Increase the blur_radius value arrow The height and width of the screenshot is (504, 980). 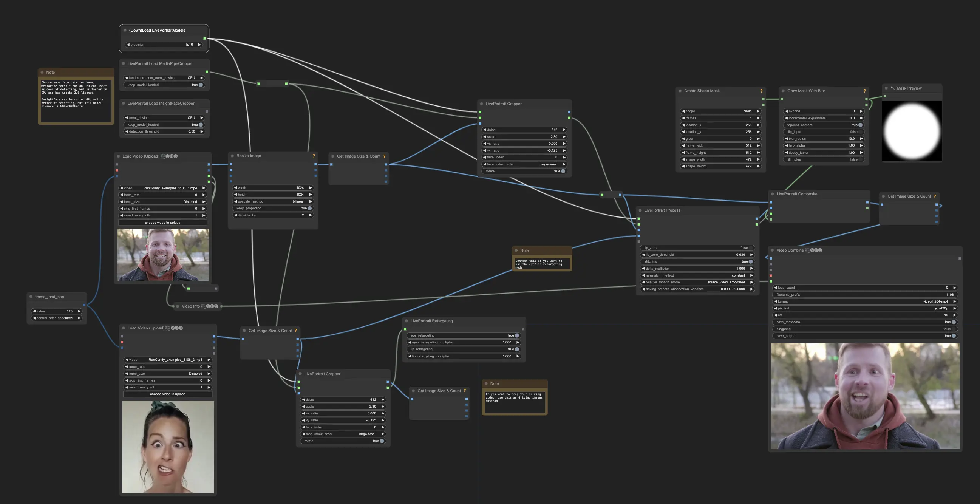tap(861, 139)
